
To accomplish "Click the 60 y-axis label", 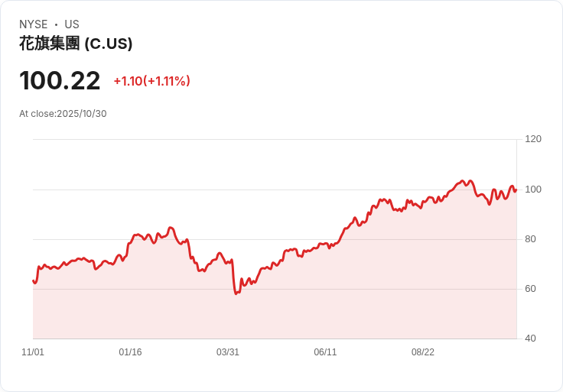I will [530, 289].
